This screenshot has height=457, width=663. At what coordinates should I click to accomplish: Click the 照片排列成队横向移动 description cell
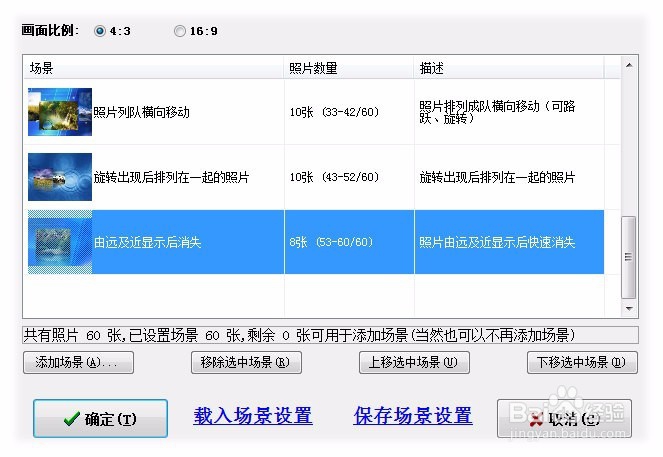509,112
